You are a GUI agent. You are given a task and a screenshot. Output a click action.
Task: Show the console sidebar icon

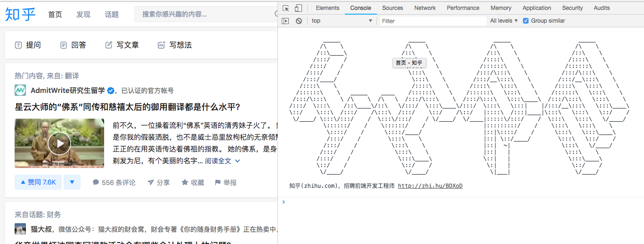[x=285, y=21]
